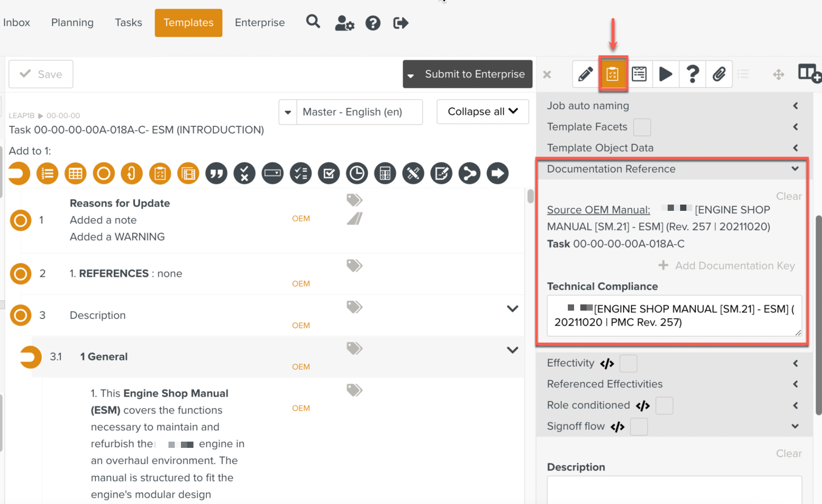Click the play arrow toolbar icon
The height and width of the screenshot is (504, 822).
click(x=666, y=74)
